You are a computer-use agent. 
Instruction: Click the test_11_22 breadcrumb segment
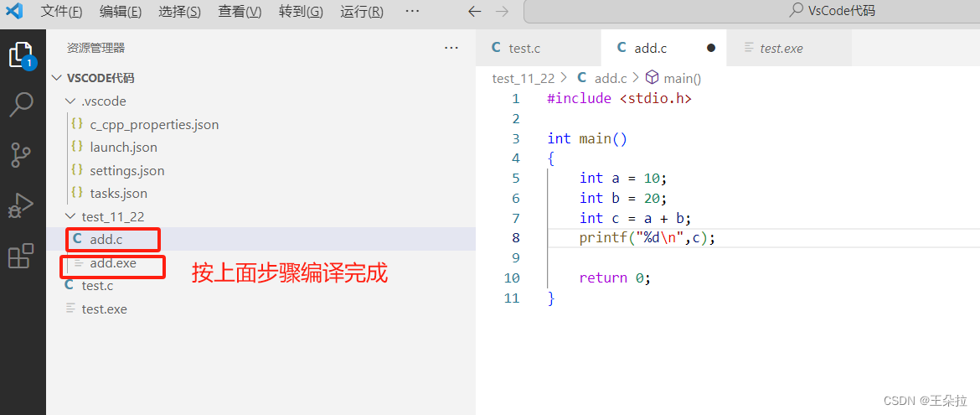(x=524, y=78)
